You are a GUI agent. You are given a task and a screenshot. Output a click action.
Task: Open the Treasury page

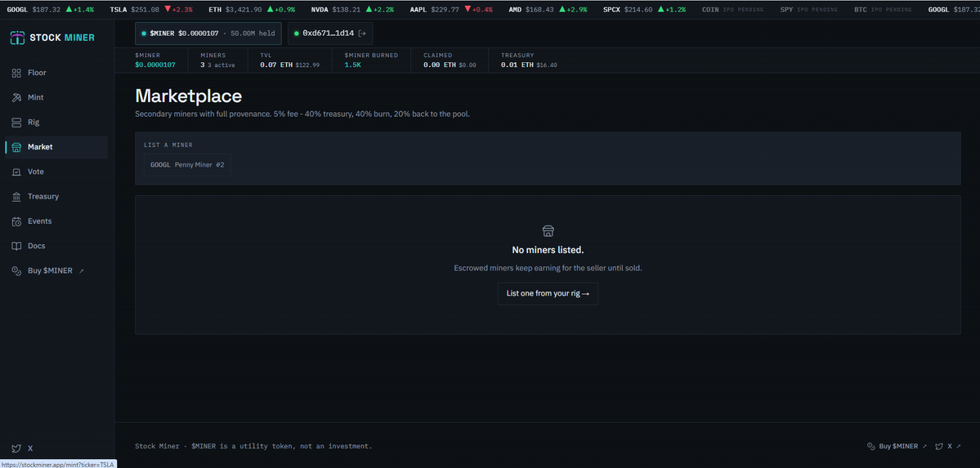[56, 197]
